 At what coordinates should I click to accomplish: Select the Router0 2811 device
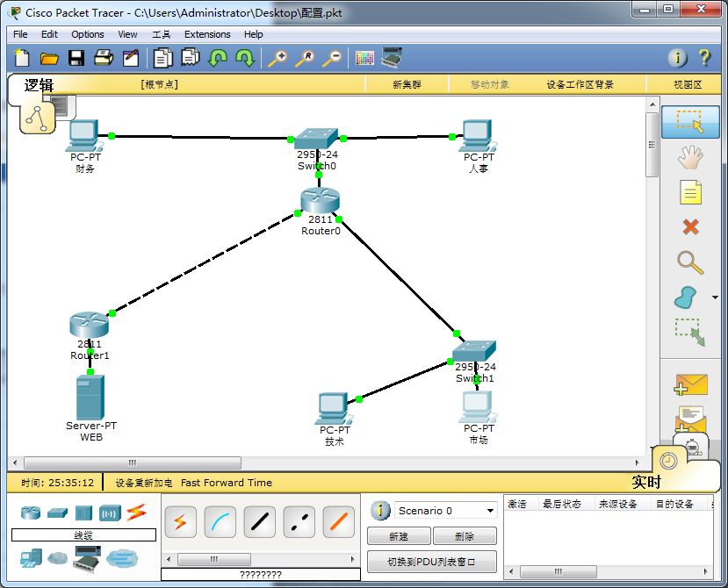tap(320, 201)
